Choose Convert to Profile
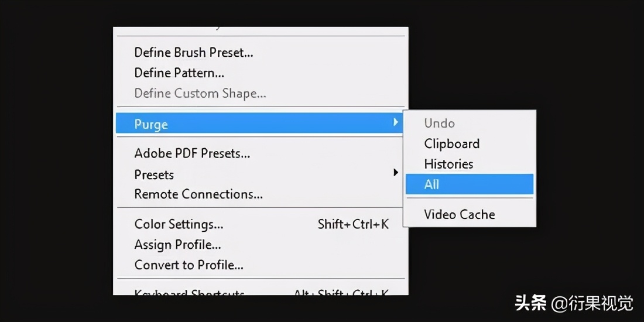 click(189, 265)
